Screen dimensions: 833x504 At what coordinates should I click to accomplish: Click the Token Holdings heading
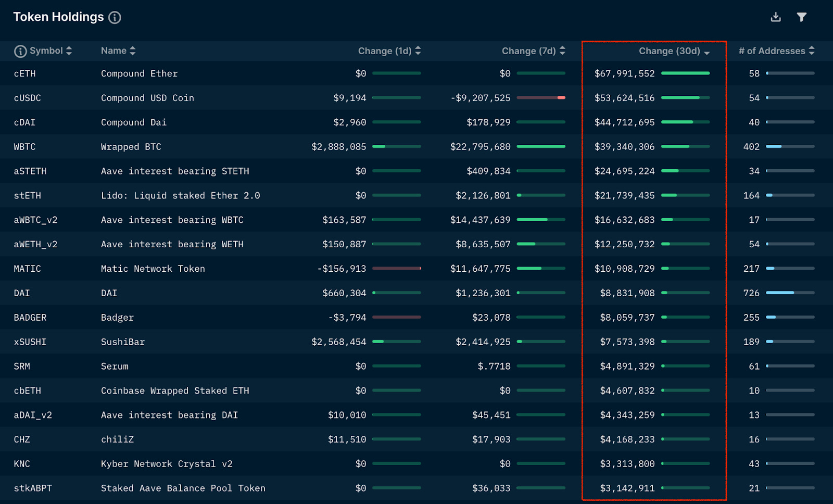coord(58,17)
